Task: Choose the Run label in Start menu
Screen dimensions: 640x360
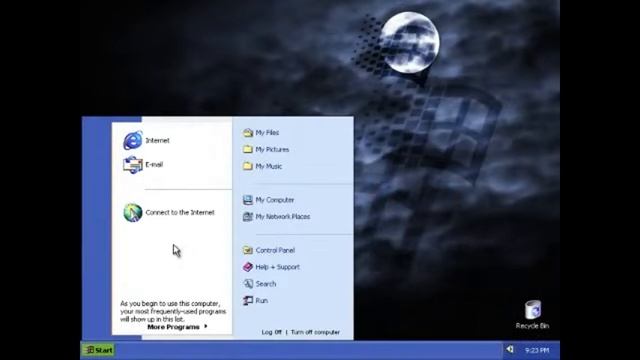Action: (x=262, y=300)
